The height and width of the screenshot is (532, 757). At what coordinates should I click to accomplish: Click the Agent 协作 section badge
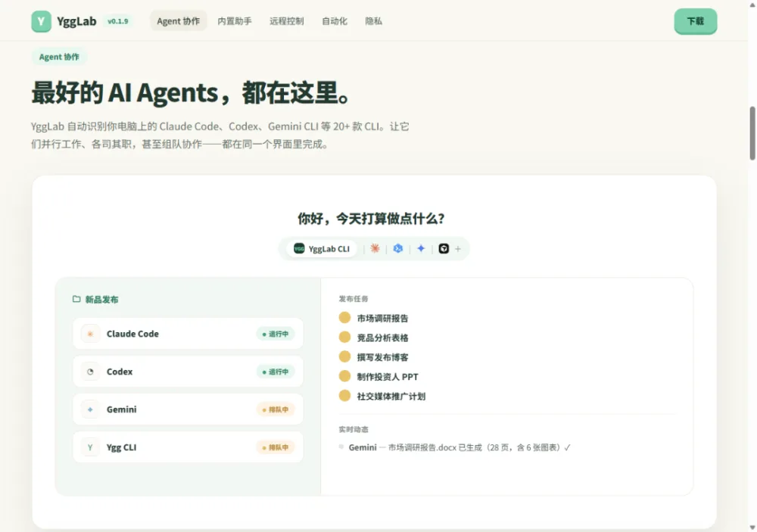pyautogui.click(x=59, y=57)
